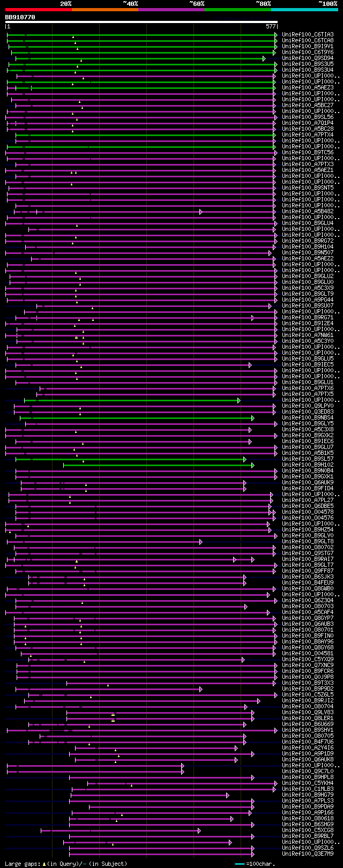Select label UniRef100_B9H102
The height and width of the screenshot is (868, 343).
[x=308, y=465]
